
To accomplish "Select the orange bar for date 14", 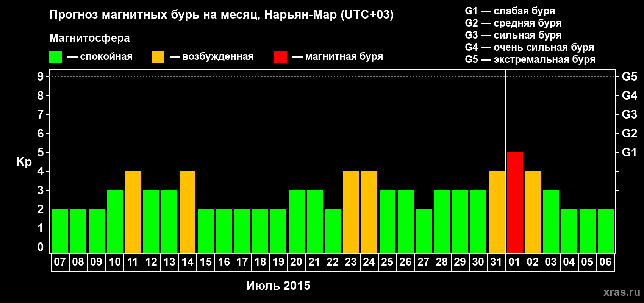I will 188,212.
